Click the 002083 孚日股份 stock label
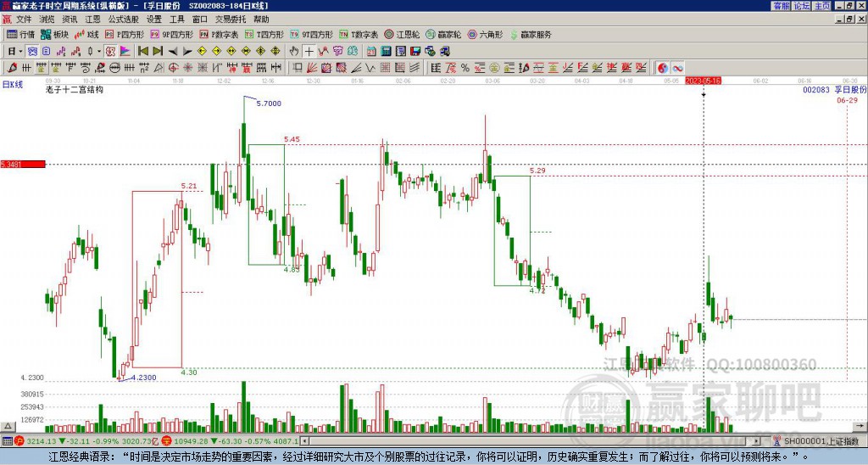The height and width of the screenshot is (465, 868). click(834, 89)
